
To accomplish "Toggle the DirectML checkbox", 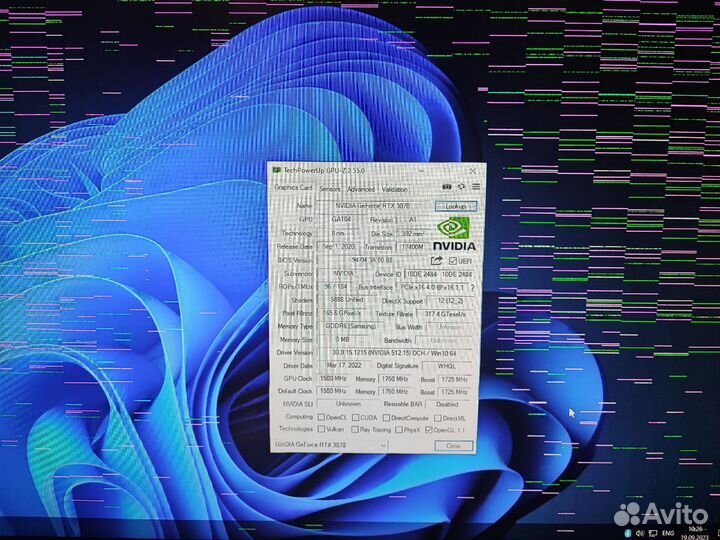I will tap(438, 418).
